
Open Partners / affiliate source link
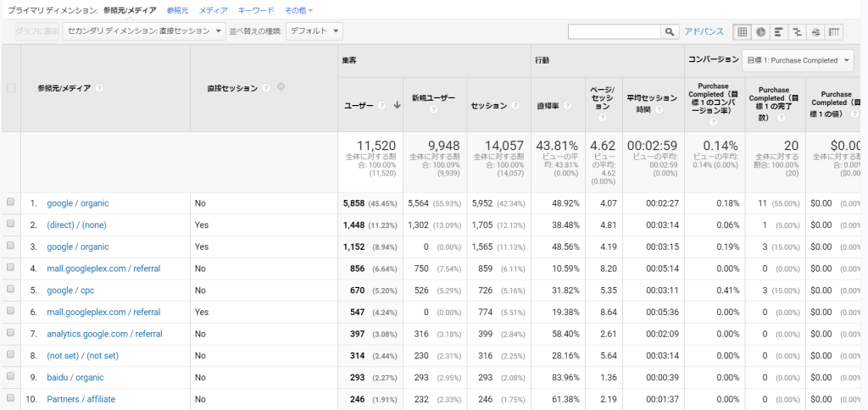pyautogui.click(x=81, y=399)
